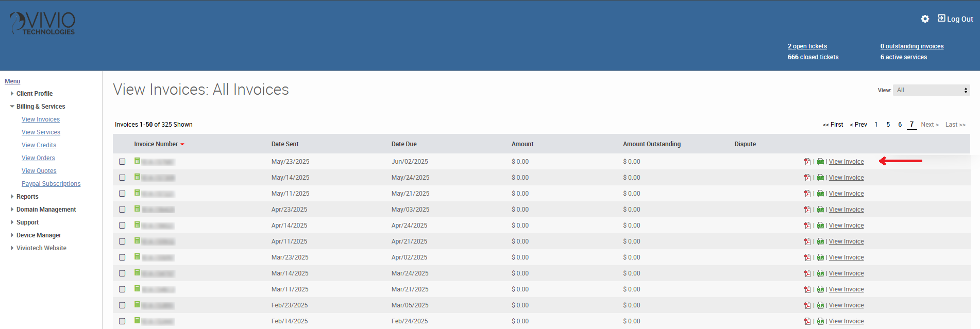
Task: Open the 2 open tickets link
Action: 807,46
